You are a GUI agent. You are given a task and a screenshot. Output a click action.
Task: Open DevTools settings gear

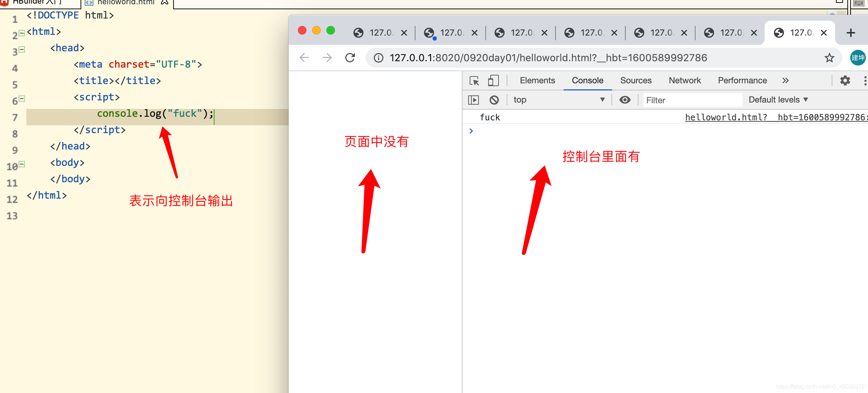click(x=845, y=81)
